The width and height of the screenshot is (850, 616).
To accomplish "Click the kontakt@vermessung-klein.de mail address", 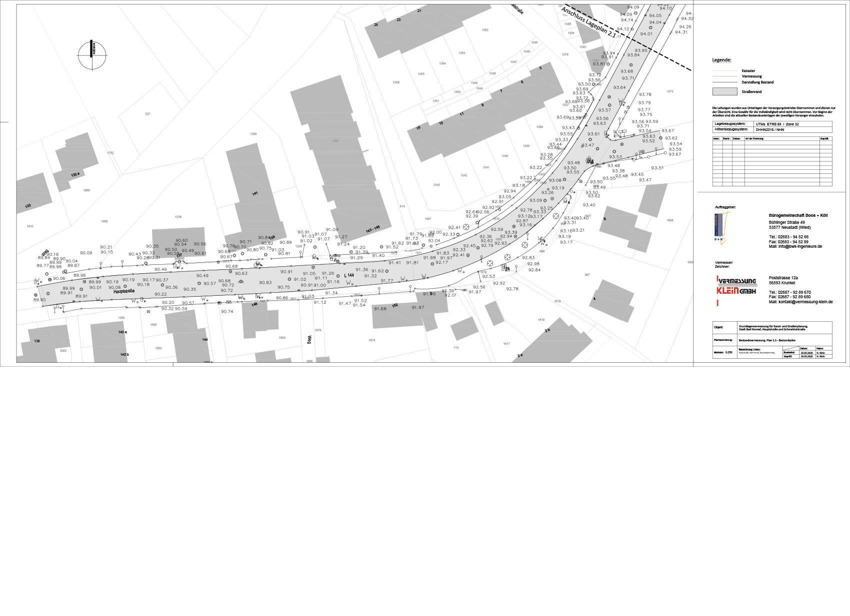I will (x=805, y=302).
